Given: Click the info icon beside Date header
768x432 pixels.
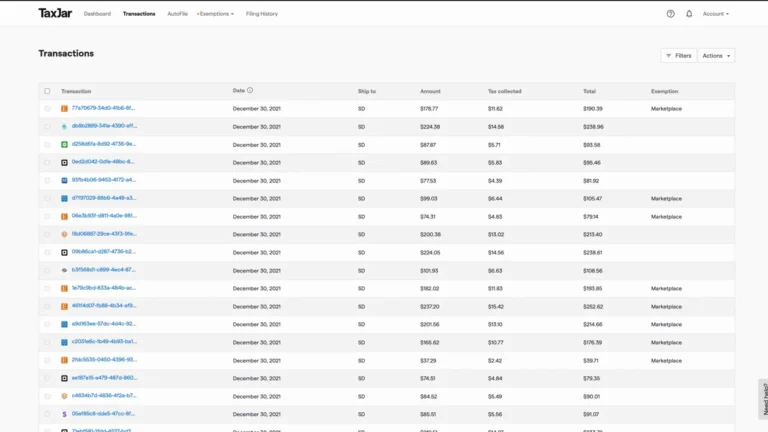Looking at the screenshot, I should point(250,90).
